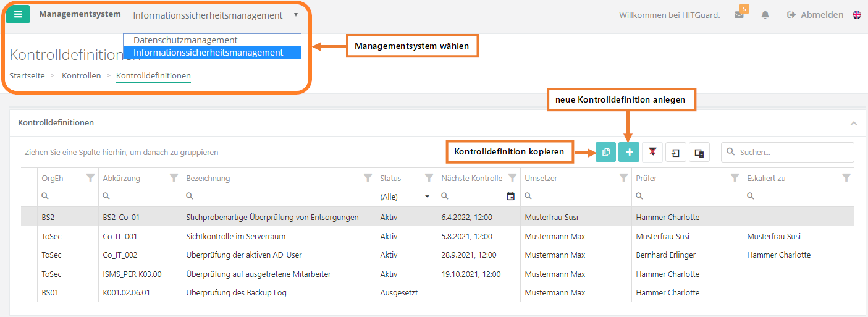Open the messages envelope icon
The image size is (868, 317).
(x=739, y=15)
